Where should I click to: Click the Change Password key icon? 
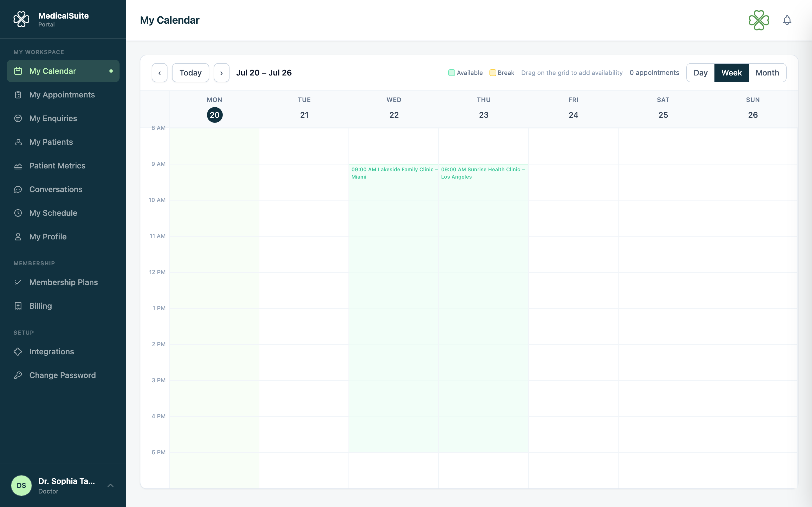(x=18, y=375)
